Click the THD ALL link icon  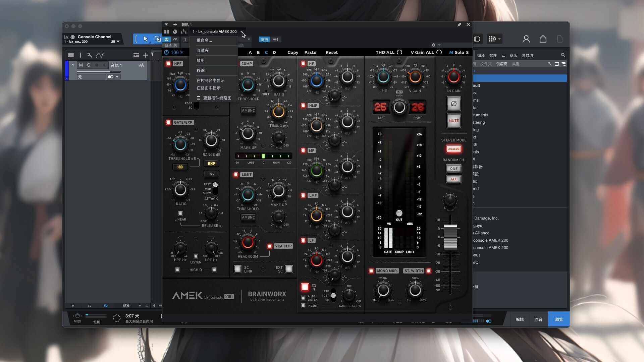click(399, 52)
